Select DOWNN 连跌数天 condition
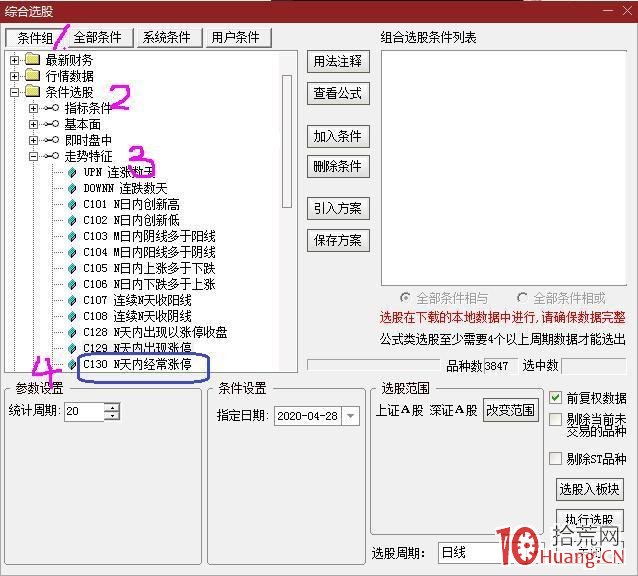Viewport: 638px width, 576px height. tap(125, 188)
